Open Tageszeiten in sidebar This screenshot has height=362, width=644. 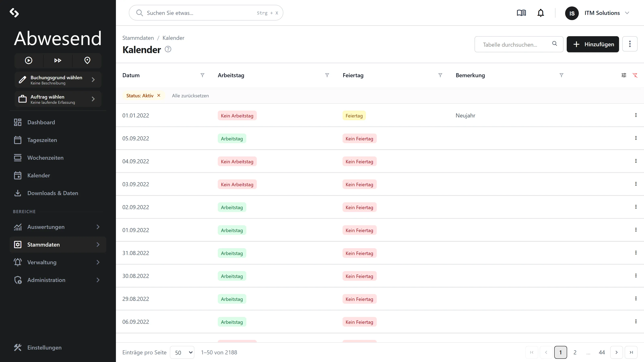click(x=58, y=140)
